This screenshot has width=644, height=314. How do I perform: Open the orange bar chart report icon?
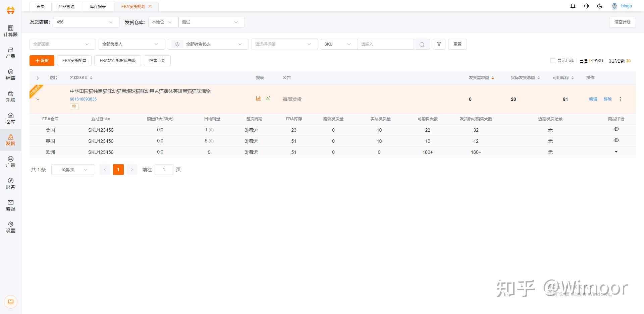coord(258,98)
